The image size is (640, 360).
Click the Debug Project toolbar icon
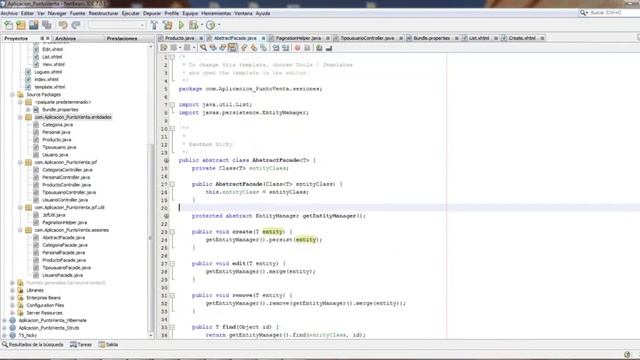[193, 25]
